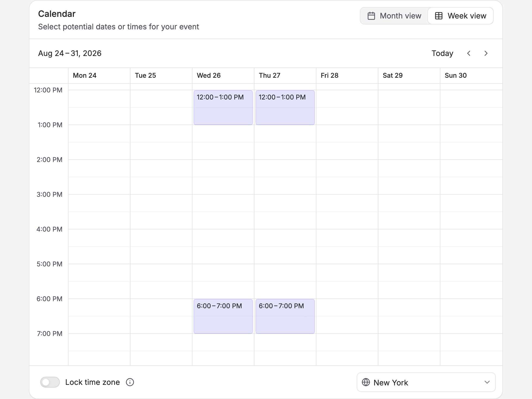Viewport: 532px width, 399px height.
Task: Click the next week chevron arrow
Action: click(486, 53)
